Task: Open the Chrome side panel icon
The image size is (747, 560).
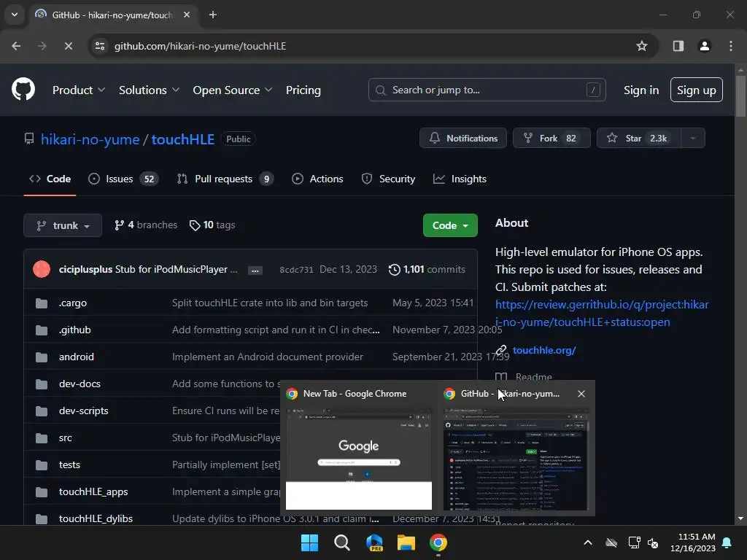Action: click(678, 46)
